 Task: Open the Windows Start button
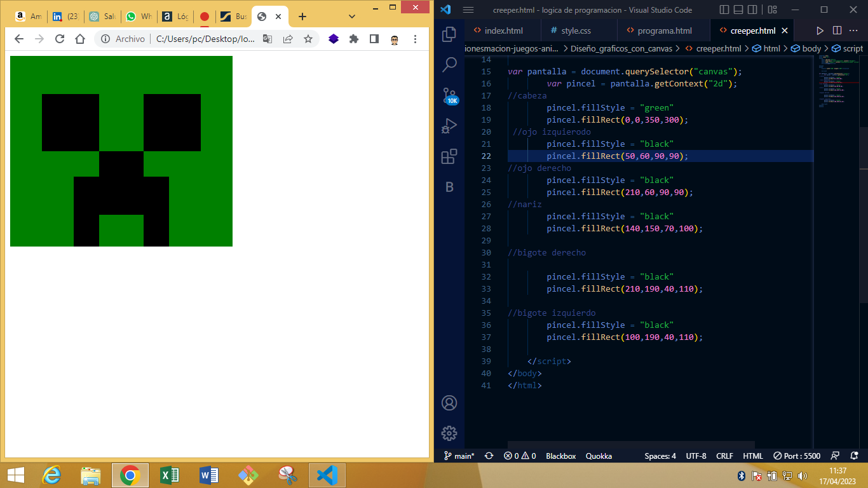tap(15, 475)
